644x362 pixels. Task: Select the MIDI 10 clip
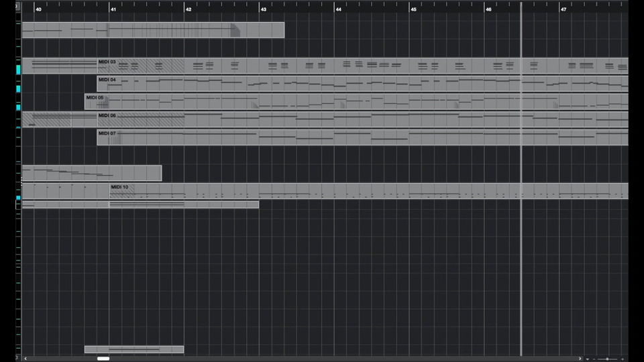click(369, 191)
